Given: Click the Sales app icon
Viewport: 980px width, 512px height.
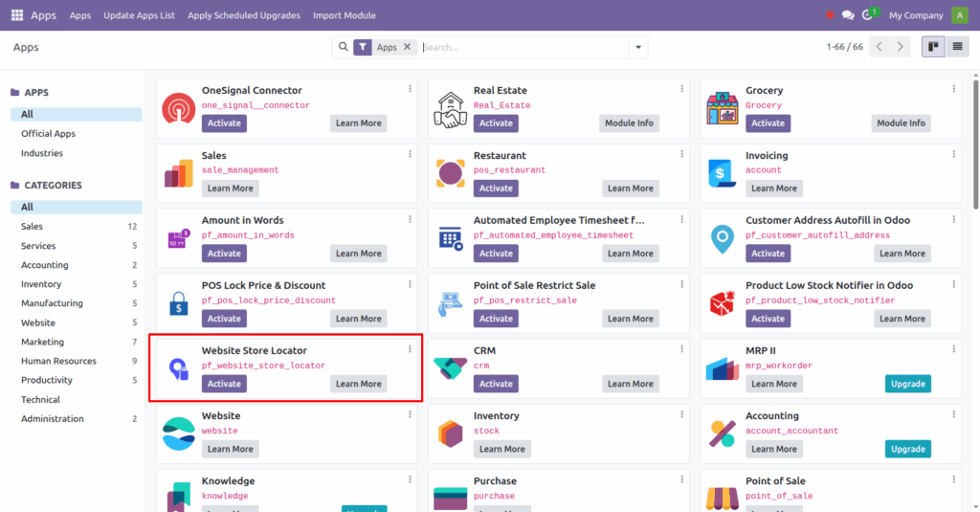Looking at the screenshot, I should click(x=179, y=173).
